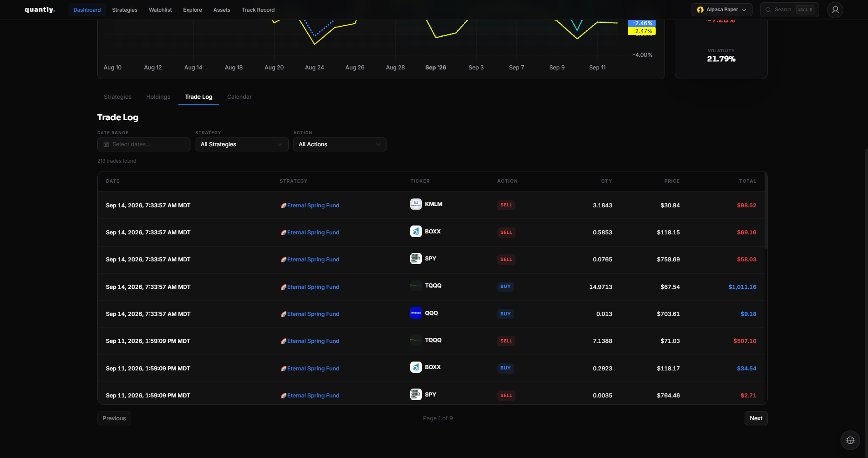Click the SELL badge in the KMLM row

[506, 205]
